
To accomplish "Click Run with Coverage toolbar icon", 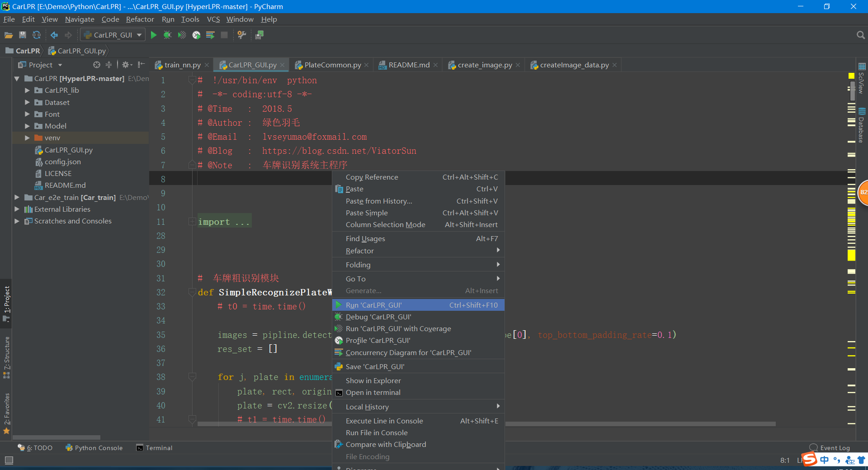I will 182,35.
